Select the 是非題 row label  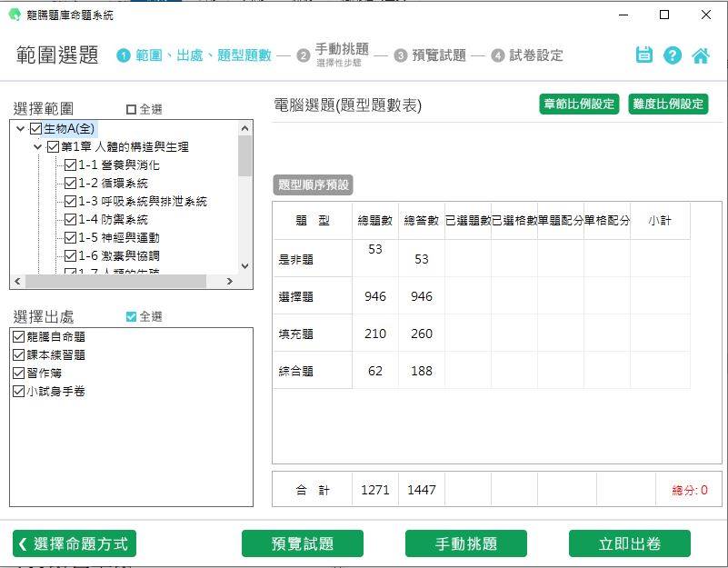[x=295, y=260]
